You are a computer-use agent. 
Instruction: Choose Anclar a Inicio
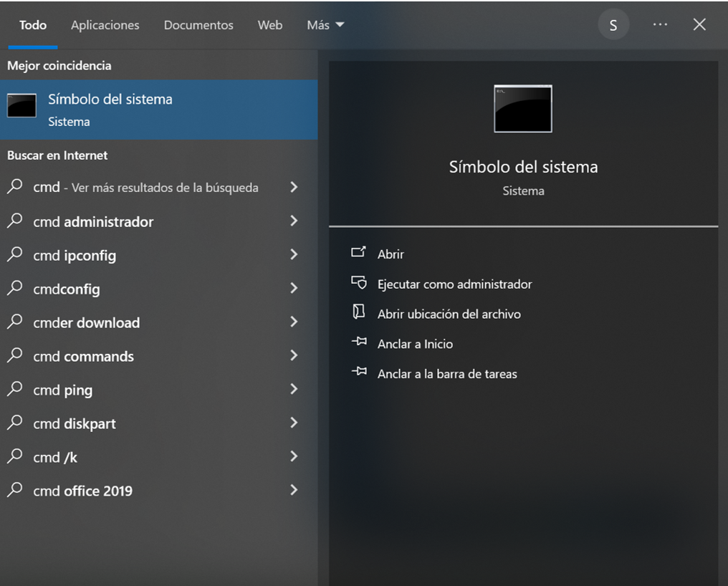[415, 344]
